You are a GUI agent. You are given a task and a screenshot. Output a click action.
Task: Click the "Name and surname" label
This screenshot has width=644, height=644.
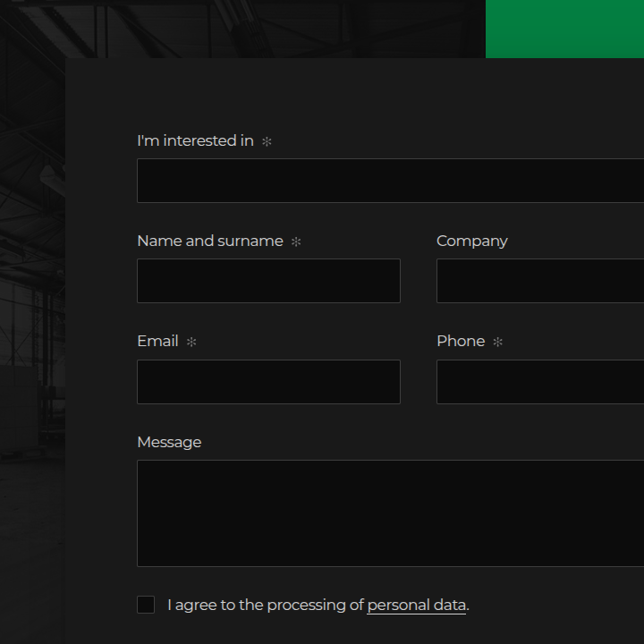click(x=210, y=241)
